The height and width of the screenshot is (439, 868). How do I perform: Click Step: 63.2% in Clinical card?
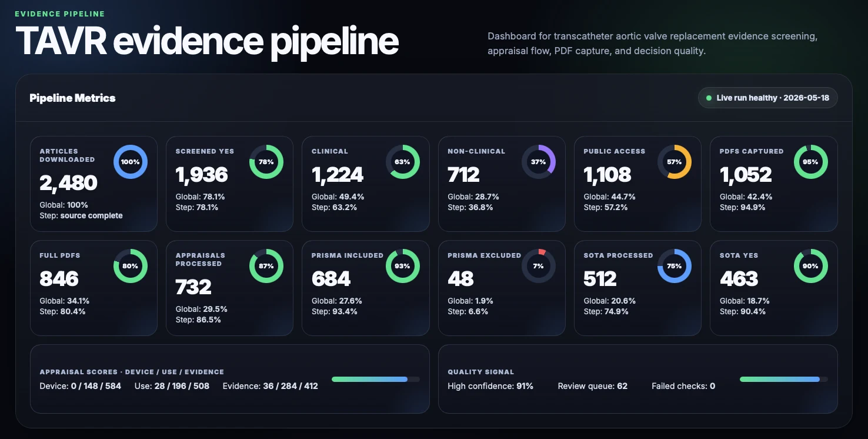(x=334, y=208)
